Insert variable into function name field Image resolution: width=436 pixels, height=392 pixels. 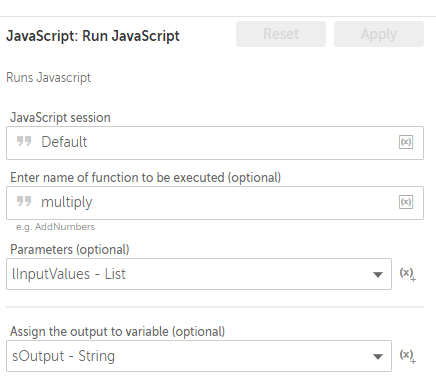tap(406, 202)
